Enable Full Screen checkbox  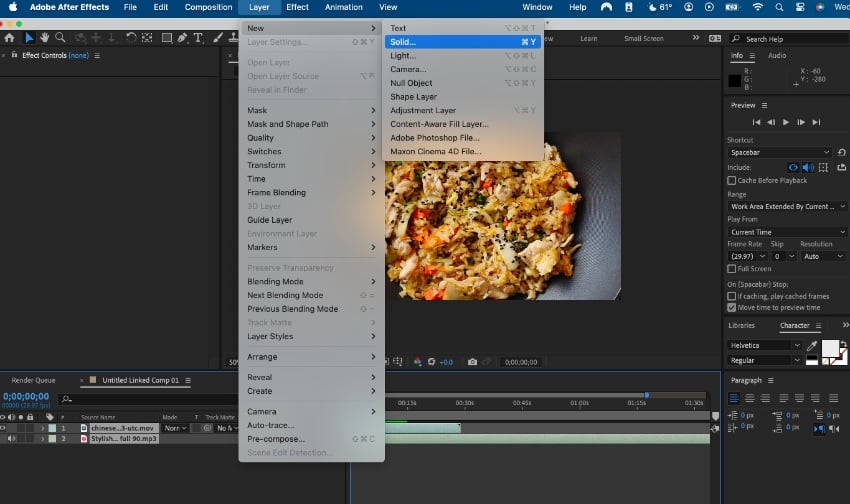[731, 269]
